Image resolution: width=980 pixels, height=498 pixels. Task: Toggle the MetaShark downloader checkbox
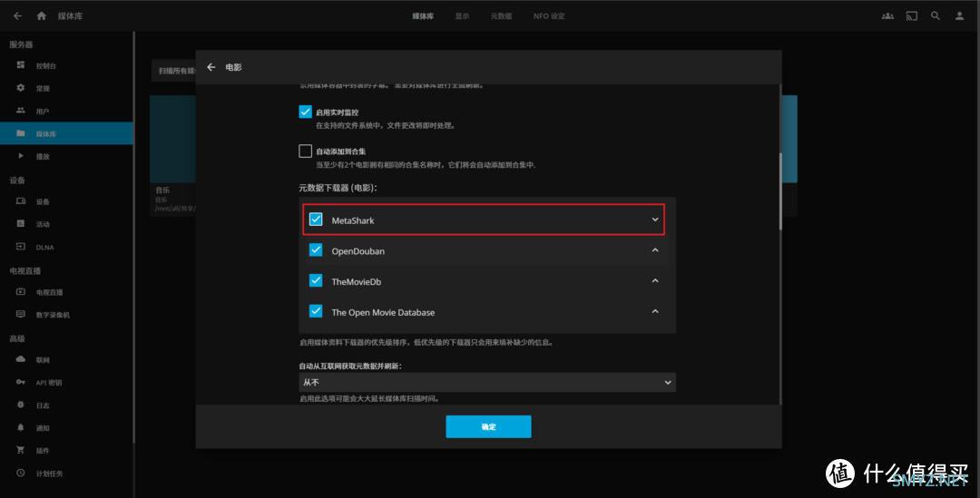click(316, 220)
